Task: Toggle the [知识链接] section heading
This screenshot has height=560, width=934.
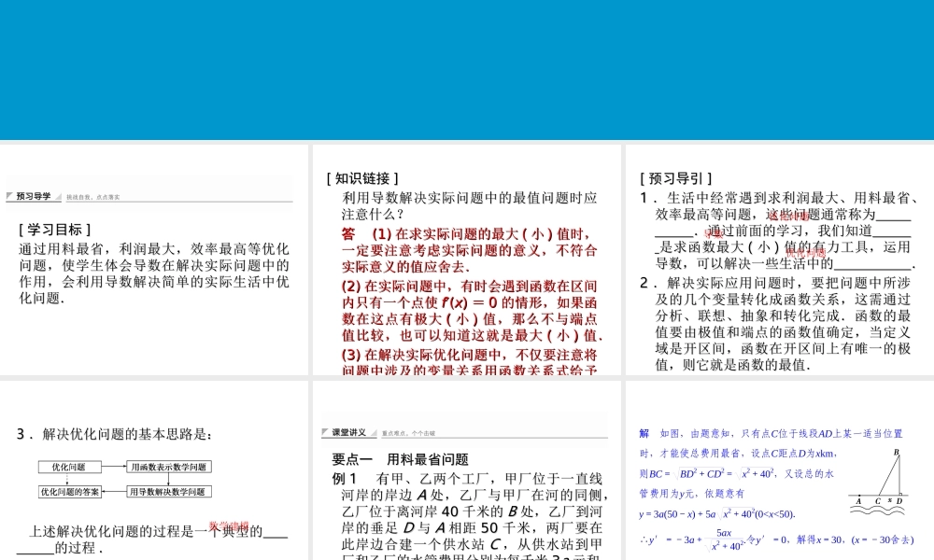Action: coord(360,177)
